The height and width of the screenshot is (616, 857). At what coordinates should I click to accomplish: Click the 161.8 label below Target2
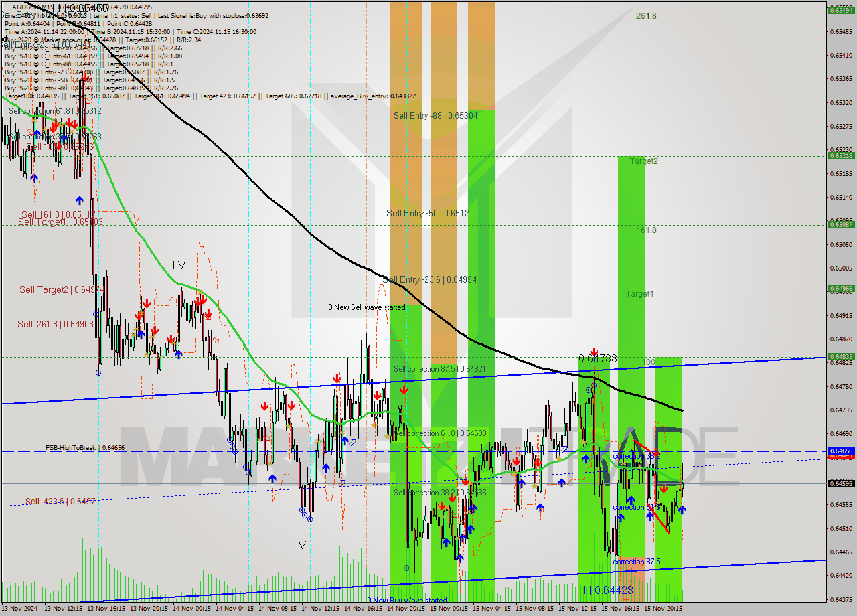tap(646, 230)
